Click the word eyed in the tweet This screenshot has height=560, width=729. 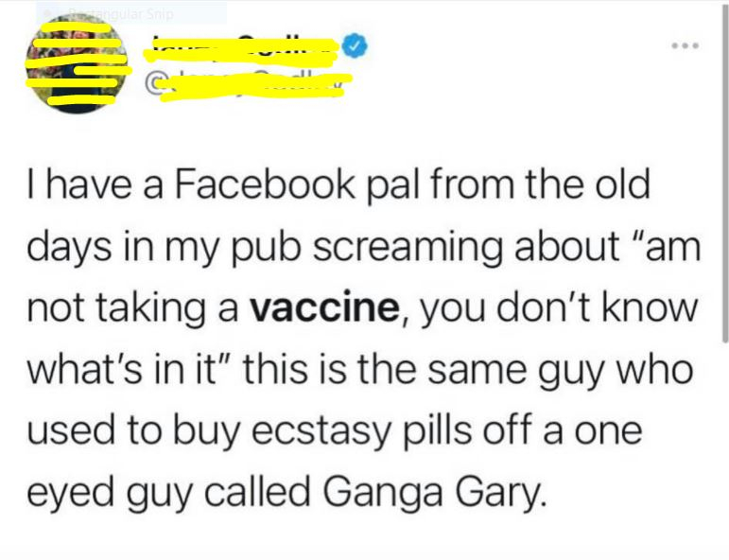pos(71,494)
